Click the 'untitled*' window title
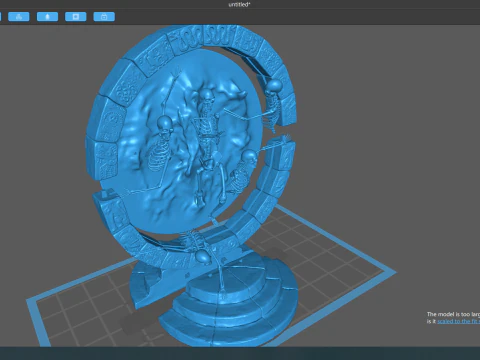This screenshot has height=360, width=480. click(x=239, y=5)
